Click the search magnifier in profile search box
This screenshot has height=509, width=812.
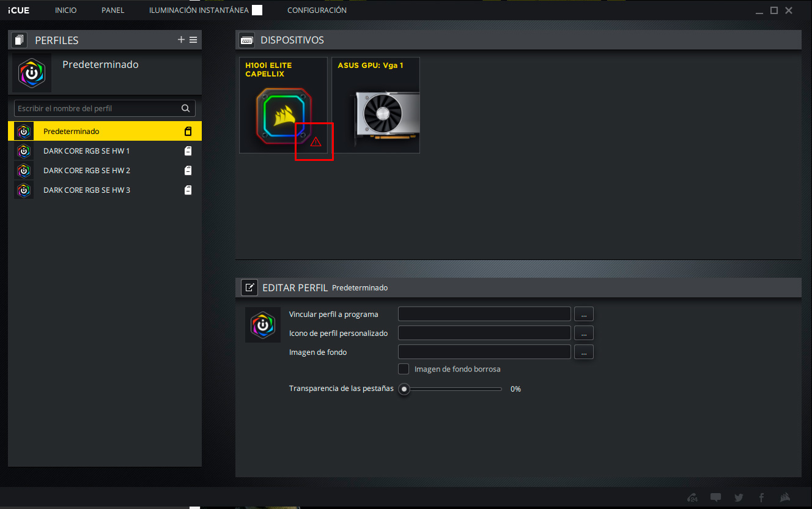186,108
